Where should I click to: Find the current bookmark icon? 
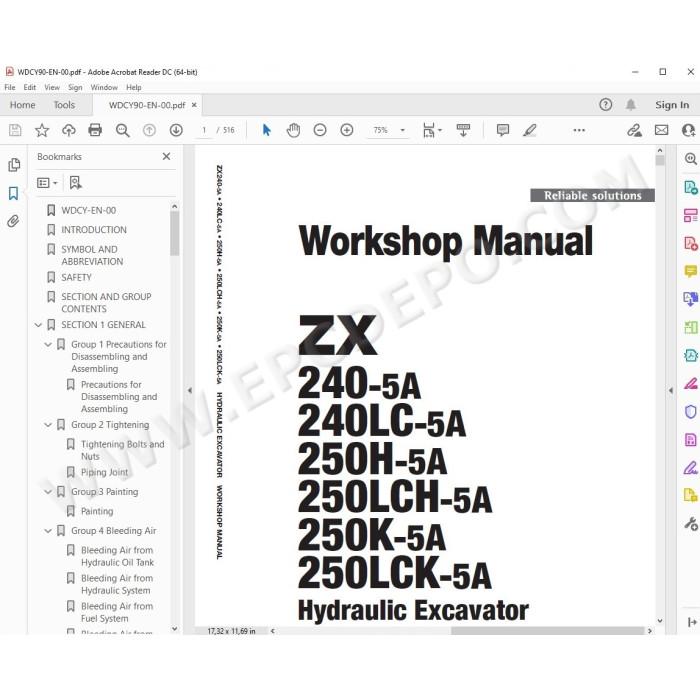point(75,183)
